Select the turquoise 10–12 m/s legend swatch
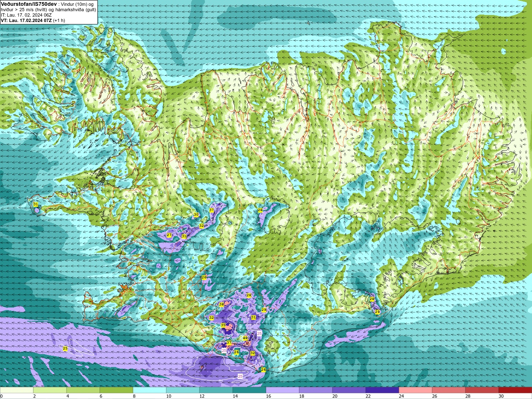The height and width of the screenshot is (399, 532). [x=183, y=390]
